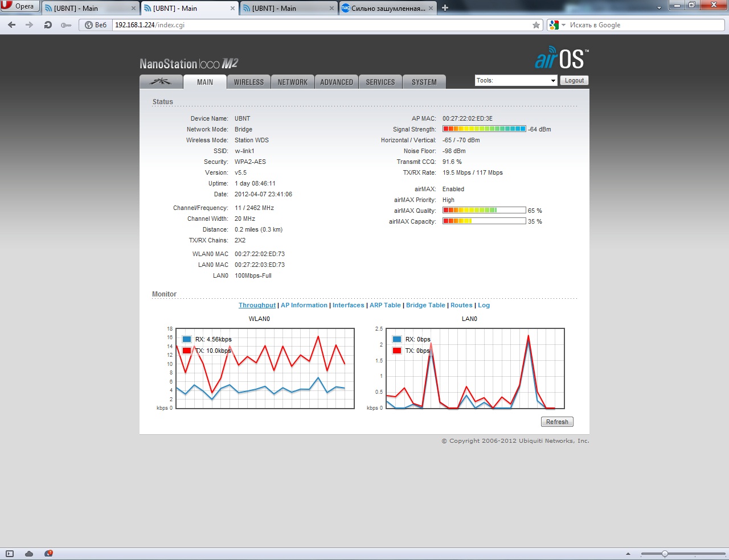The height and width of the screenshot is (560, 729).
Task: Click the Веб site badge in address bar
Action: (x=96, y=25)
